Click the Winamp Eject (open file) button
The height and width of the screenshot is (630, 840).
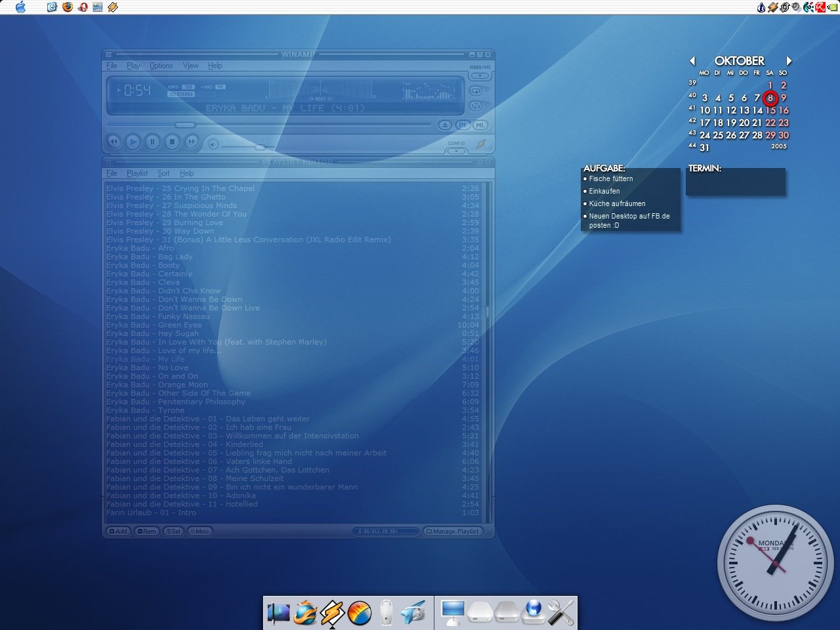tap(445, 125)
